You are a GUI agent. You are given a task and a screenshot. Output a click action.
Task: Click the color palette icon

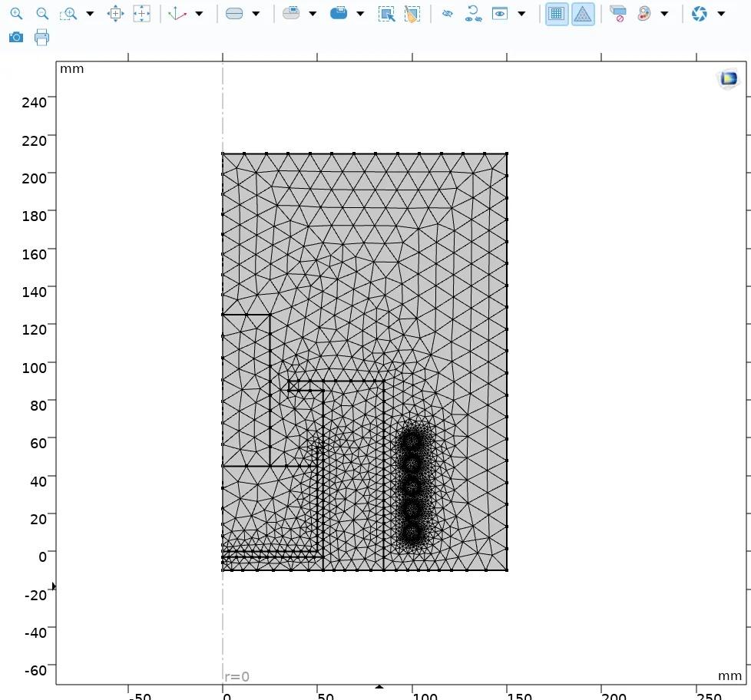click(644, 13)
